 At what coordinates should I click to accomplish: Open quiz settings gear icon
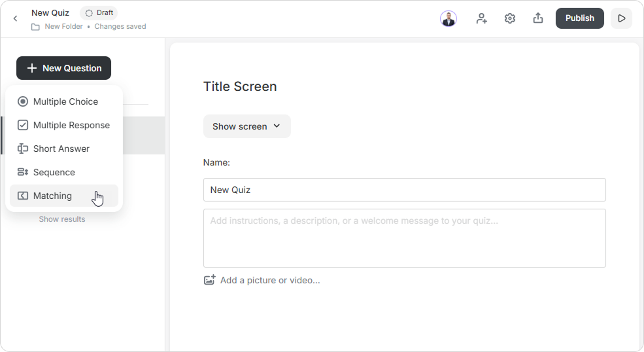[510, 18]
